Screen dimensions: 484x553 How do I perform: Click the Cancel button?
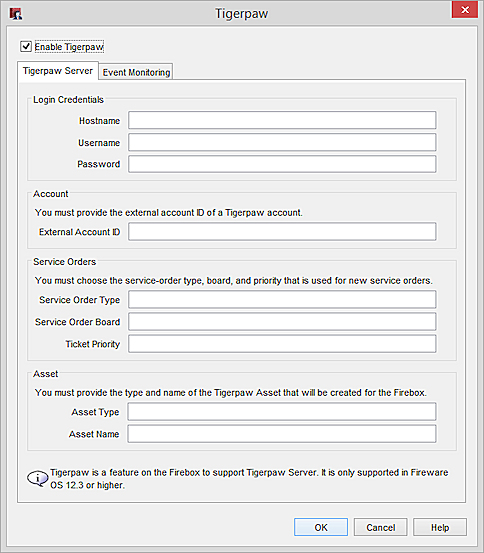tap(381, 527)
